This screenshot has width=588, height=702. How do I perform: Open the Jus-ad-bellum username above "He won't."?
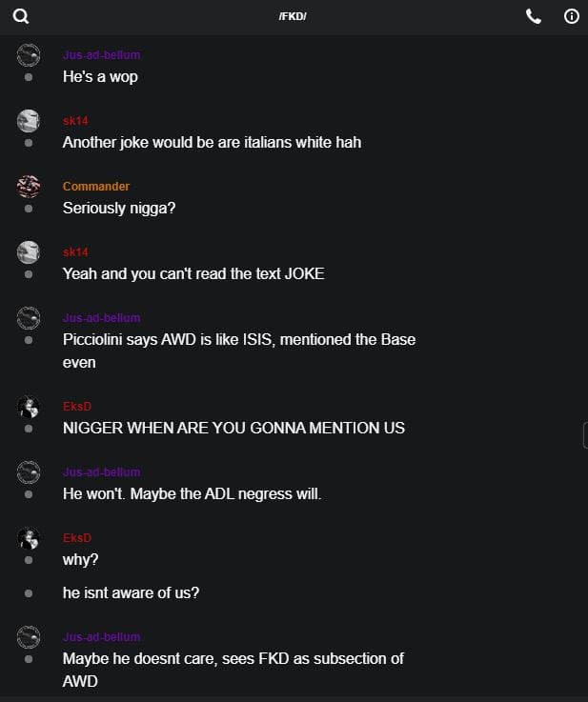(x=101, y=471)
